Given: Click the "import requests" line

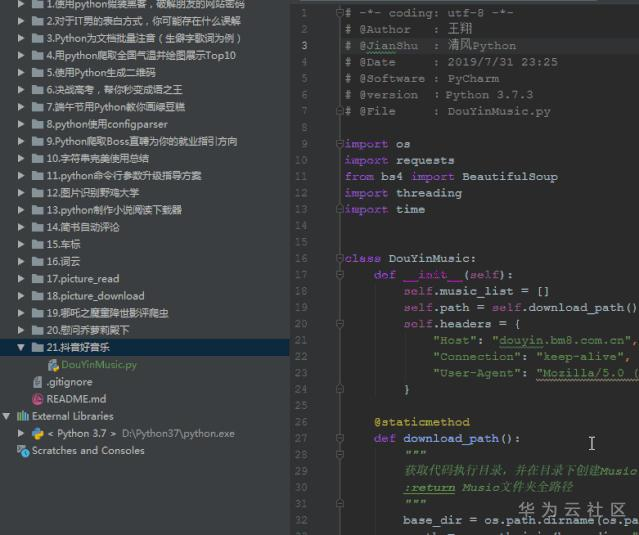Looking at the screenshot, I should [x=399, y=161].
